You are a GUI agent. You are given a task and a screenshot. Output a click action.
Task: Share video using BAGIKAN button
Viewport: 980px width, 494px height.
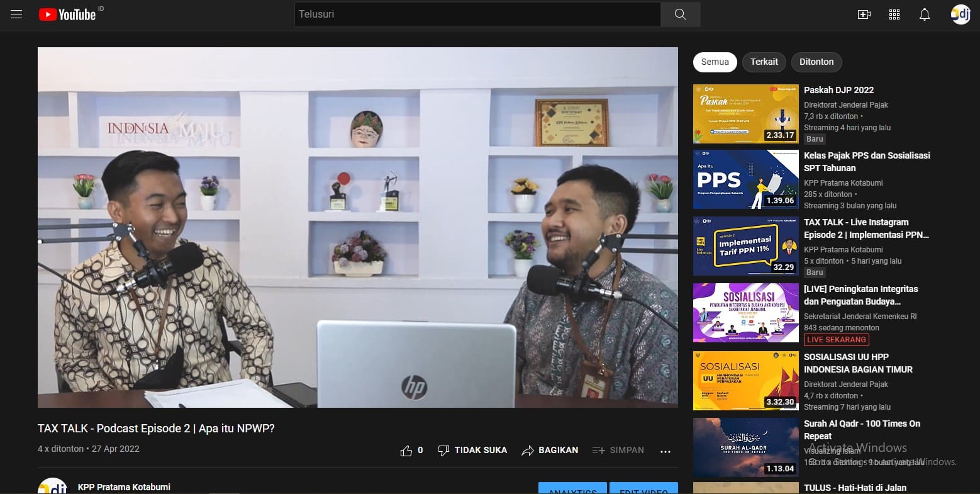(x=550, y=451)
